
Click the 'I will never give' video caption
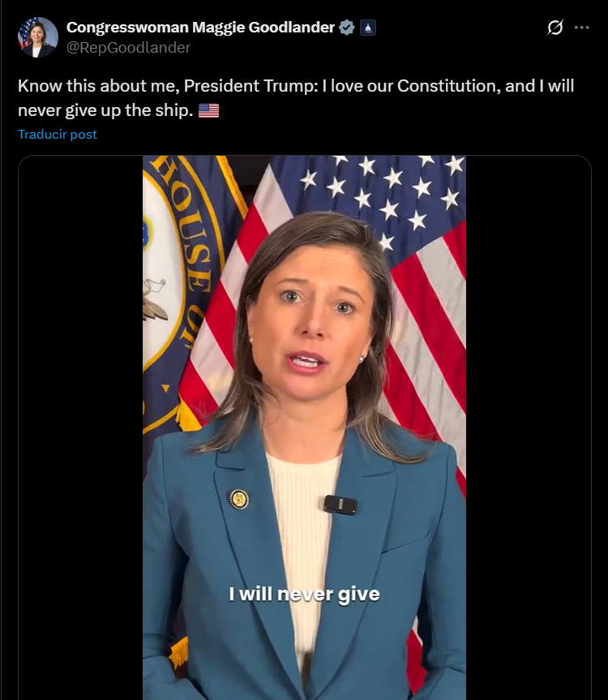tap(304, 595)
